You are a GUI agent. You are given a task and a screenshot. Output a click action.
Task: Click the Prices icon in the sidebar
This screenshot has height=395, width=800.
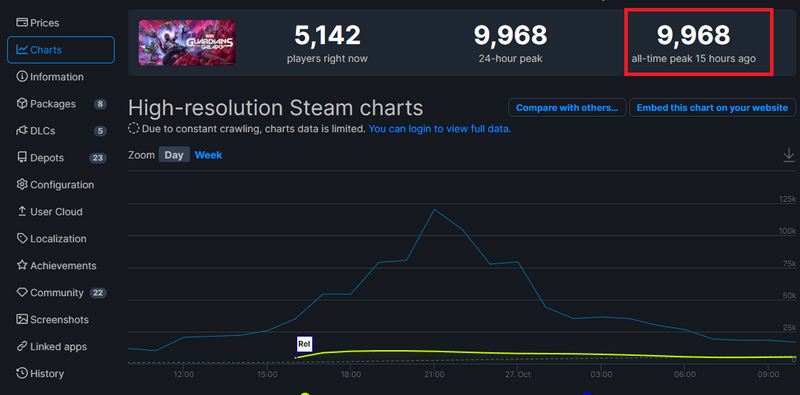pyautogui.click(x=22, y=22)
